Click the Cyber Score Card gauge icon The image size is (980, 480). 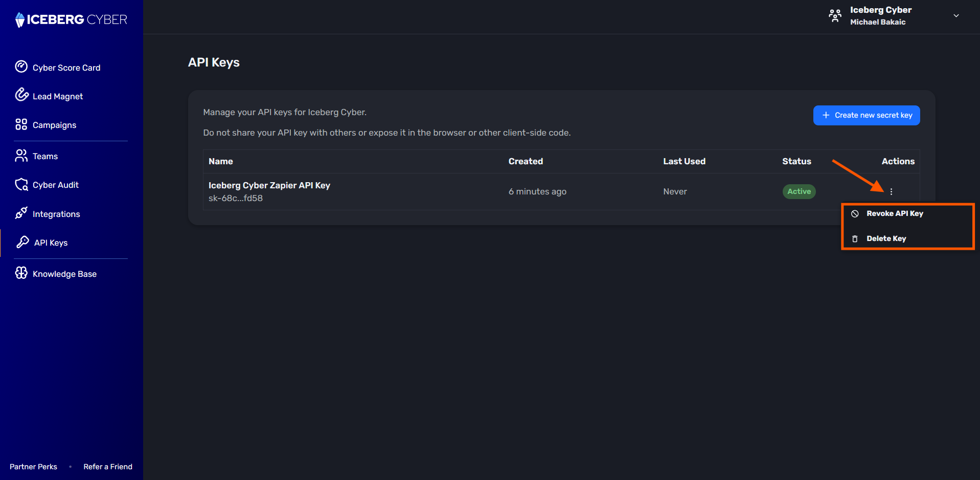[x=21, y=67]
